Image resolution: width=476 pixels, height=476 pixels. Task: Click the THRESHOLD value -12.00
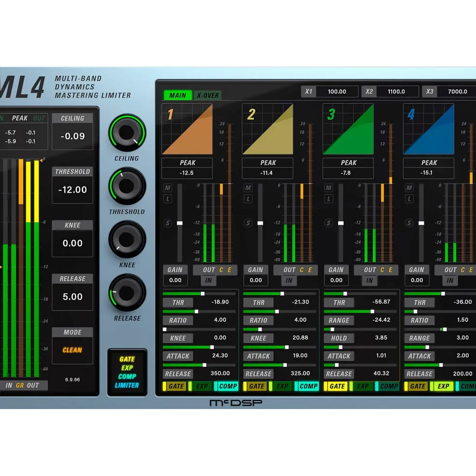73,190
